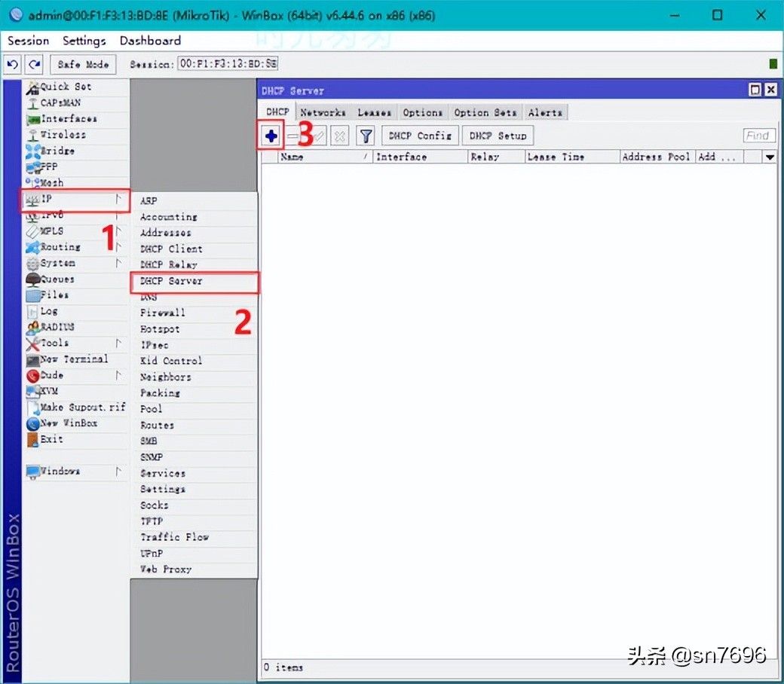784x684 pixels.
Task: Open Wireless from sidebar
Action: pos(75,134)
